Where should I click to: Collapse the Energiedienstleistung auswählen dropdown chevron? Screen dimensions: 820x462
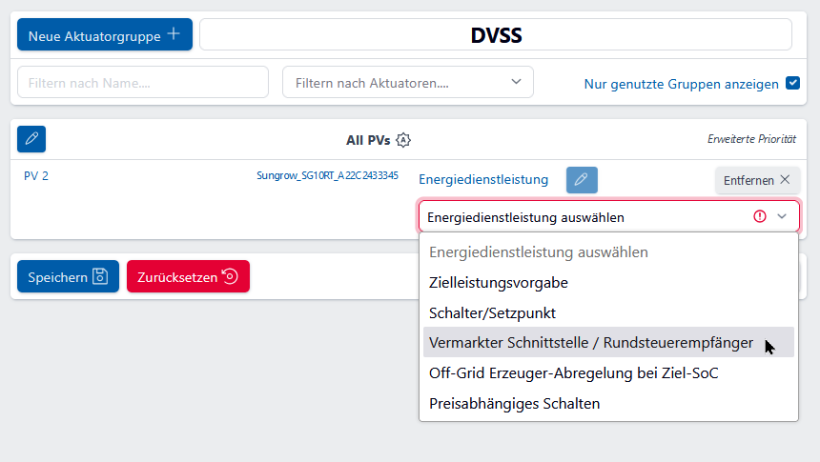click(x=782, y=216)
